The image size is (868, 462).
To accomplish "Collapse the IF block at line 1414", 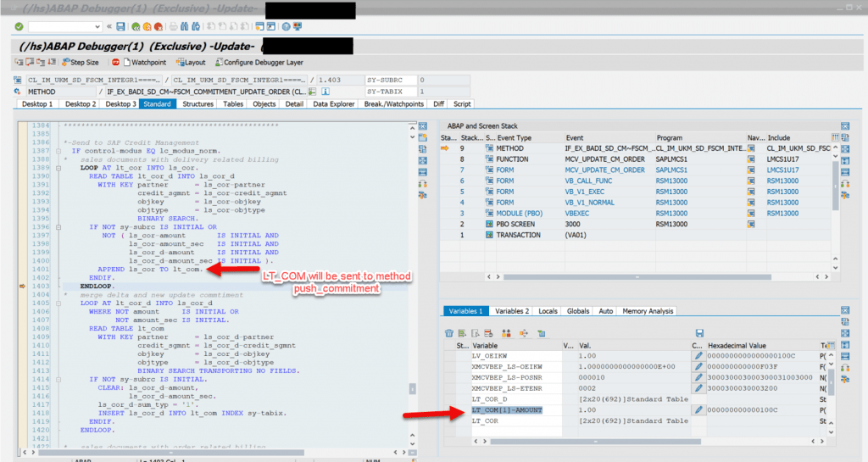I will click(58, 380).
